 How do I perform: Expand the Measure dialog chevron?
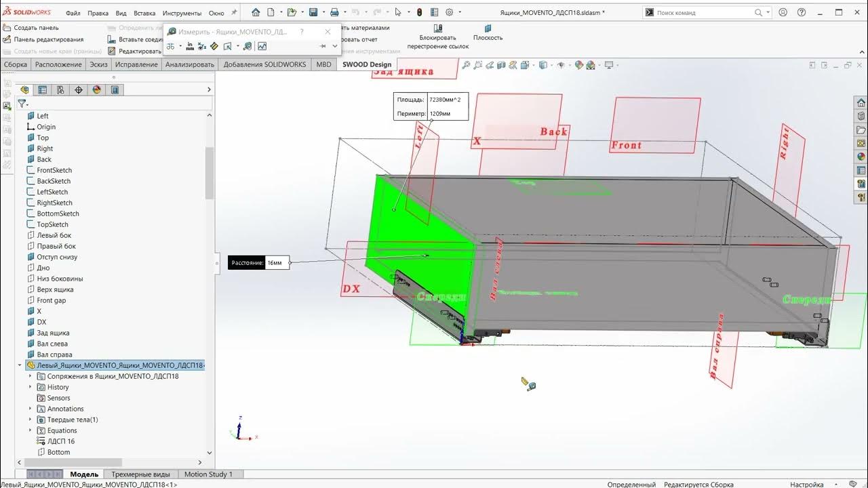[334, 46]
